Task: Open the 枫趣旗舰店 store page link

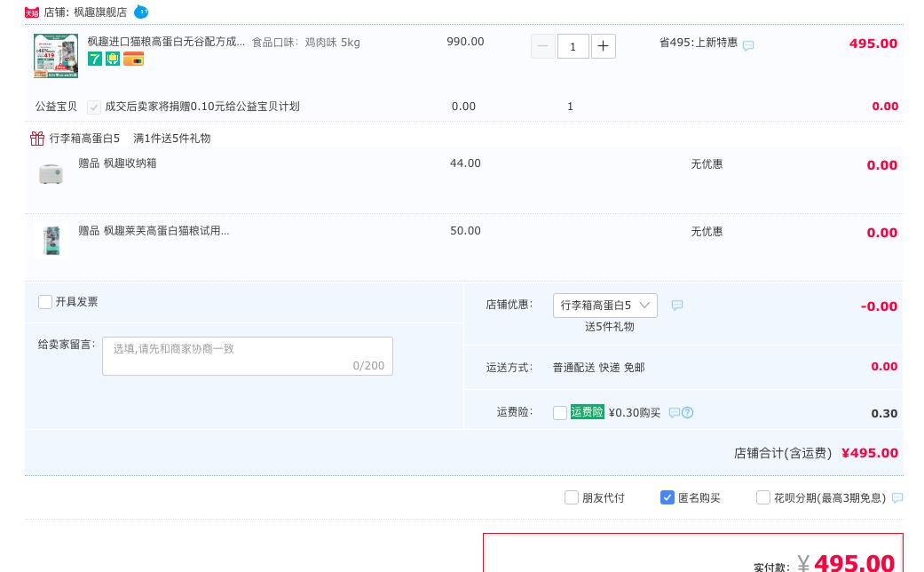Action: coord(99,12)
